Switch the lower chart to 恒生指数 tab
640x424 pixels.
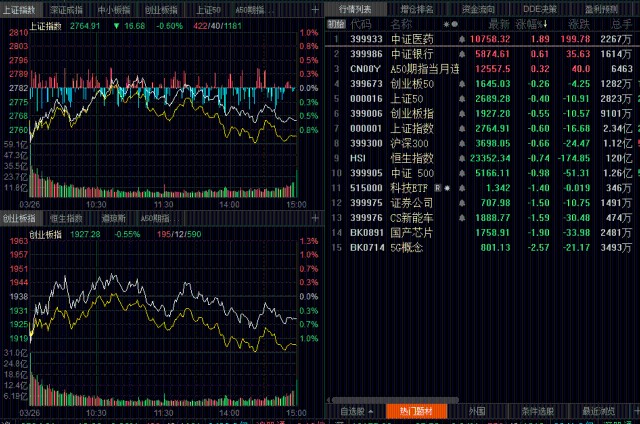pos(66,217)
